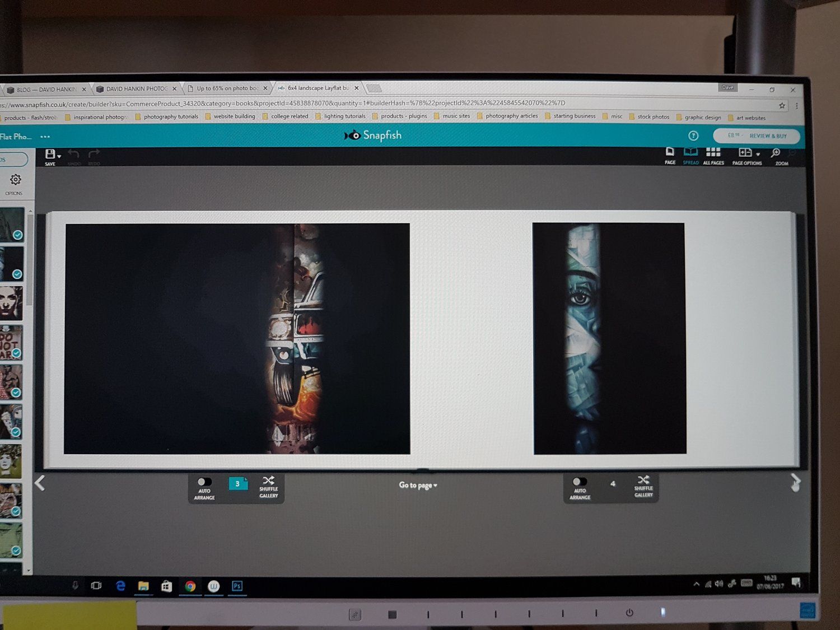Screen dimensions: 840x630
Task: Click the Save icon in the toolbar
Action: 50,154
